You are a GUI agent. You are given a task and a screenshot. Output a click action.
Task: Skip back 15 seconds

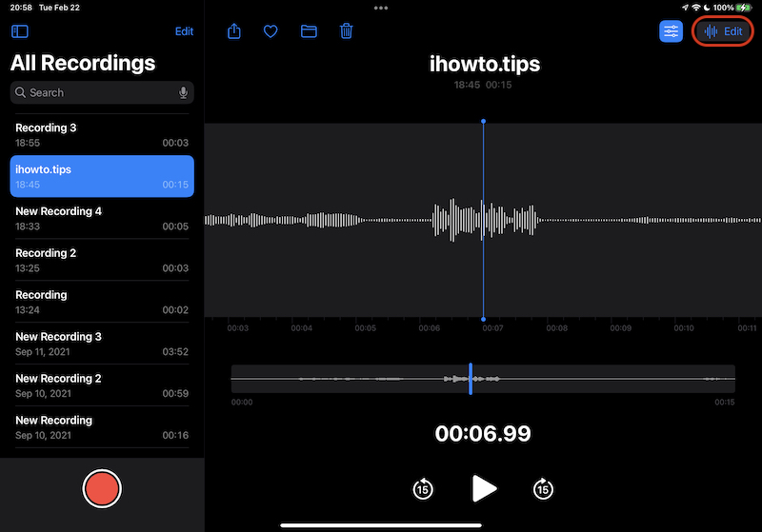[423, 489]
